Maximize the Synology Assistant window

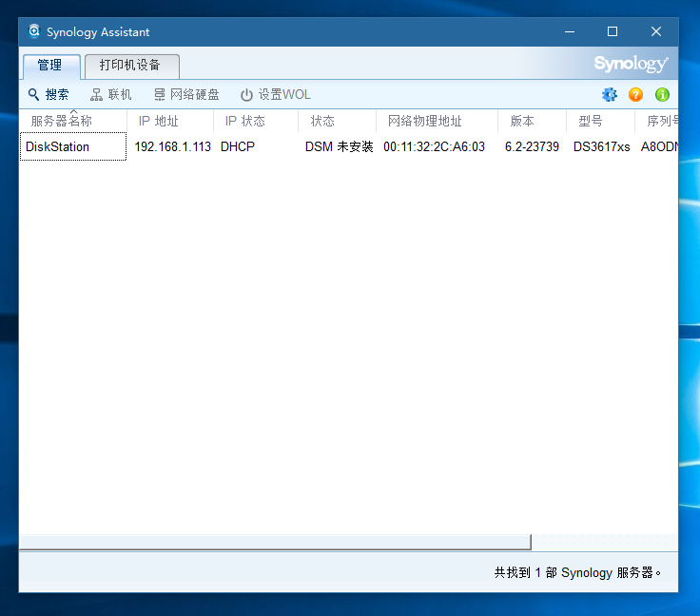[612, 31]
